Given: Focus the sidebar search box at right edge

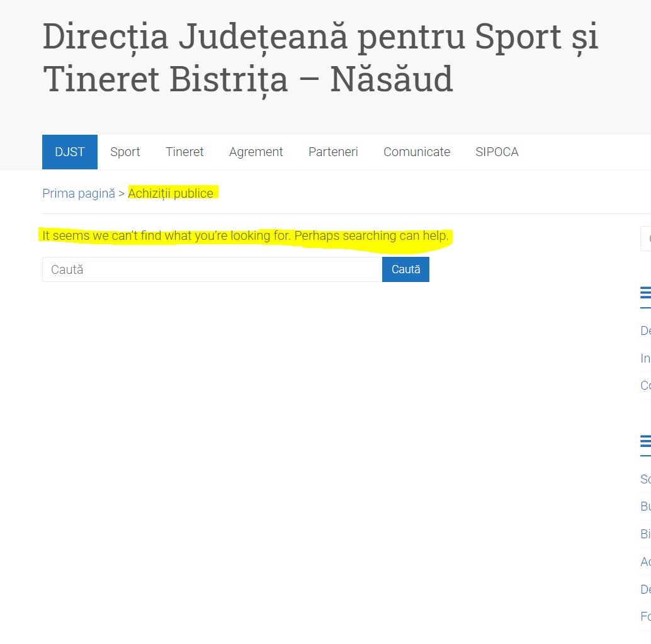Looking at the screenshot, I should [x=646, y=239].
